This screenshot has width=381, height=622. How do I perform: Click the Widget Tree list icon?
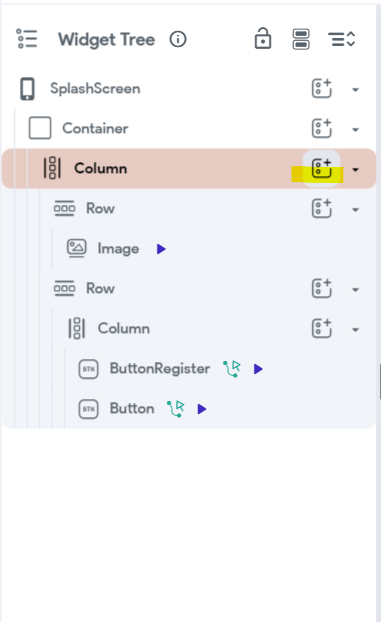(27, 39)
